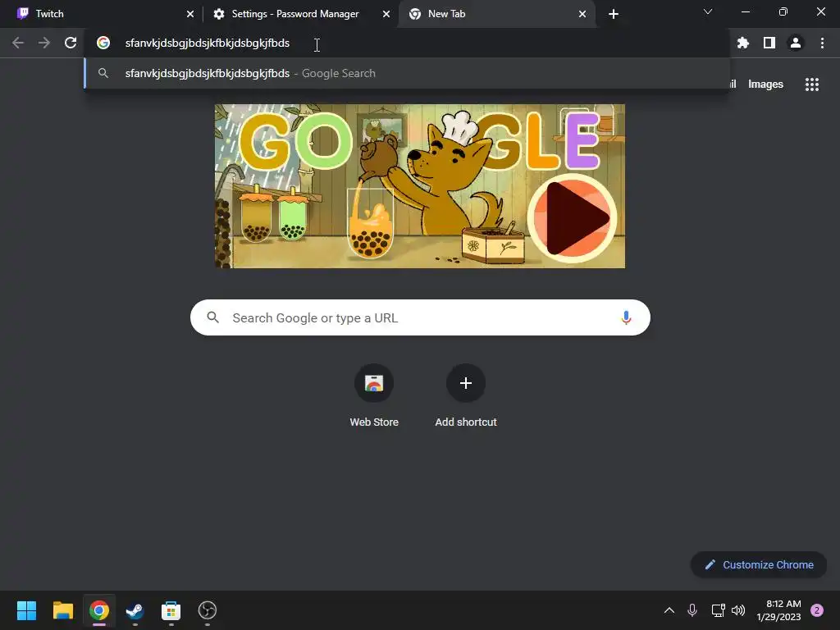This screenshot has width=840, height=630.
Task: Start voice search with microphone icon
Action: (x=626, y=317)
